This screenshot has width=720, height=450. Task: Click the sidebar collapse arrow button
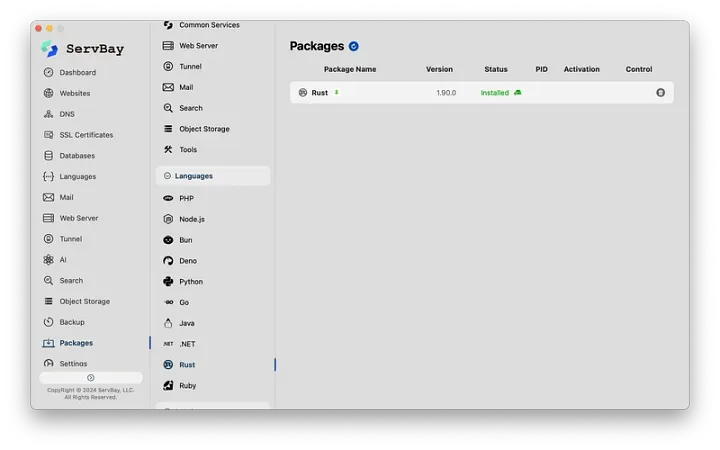[90, 377]
